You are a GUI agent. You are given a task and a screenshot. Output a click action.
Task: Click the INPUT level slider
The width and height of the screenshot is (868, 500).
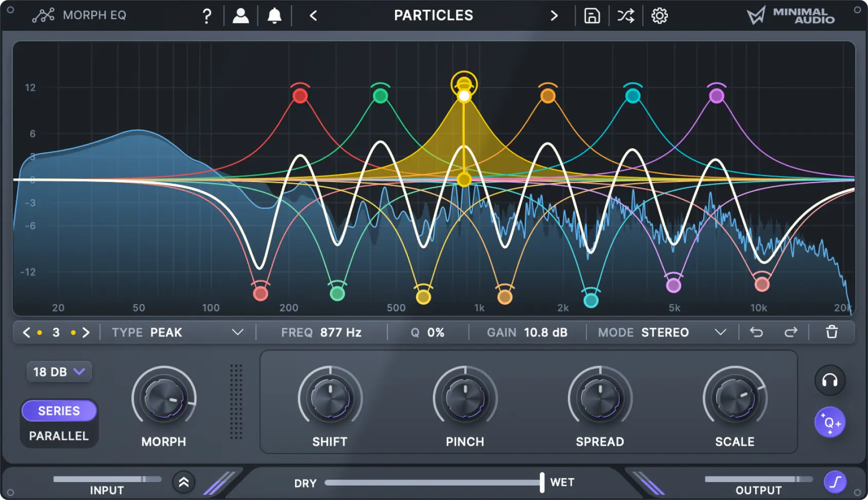coord(107,479)
